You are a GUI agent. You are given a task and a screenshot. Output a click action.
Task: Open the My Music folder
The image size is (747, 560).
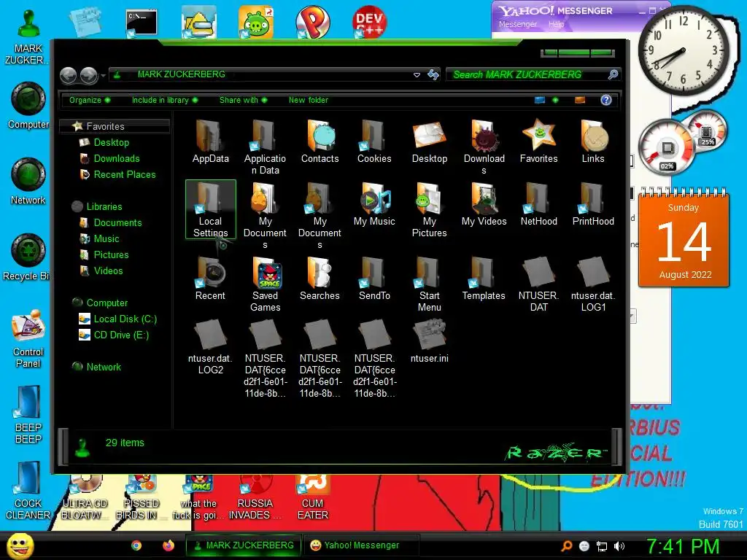click(374, 205)
